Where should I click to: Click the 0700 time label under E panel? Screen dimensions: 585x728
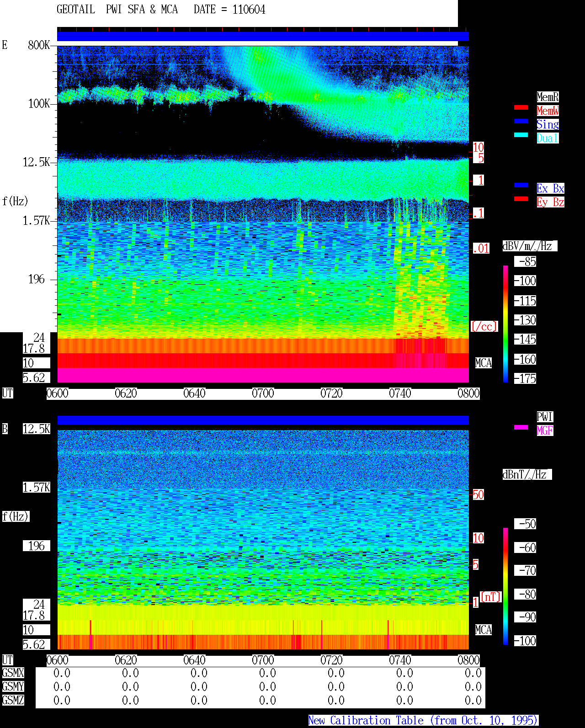point(263,393)
